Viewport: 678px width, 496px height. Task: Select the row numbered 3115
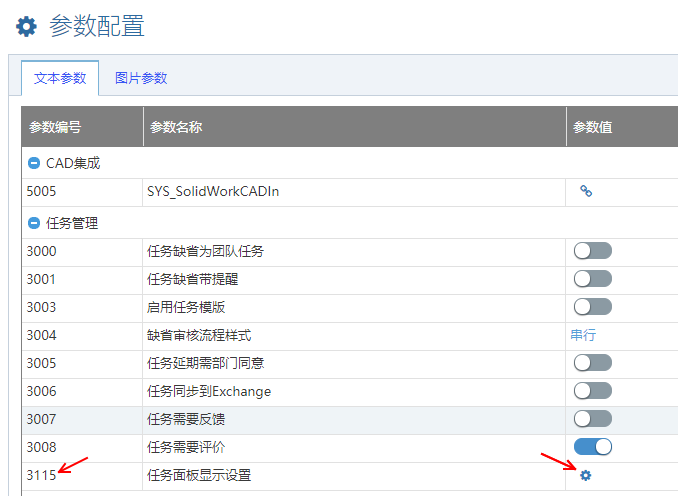pos(41,475)
